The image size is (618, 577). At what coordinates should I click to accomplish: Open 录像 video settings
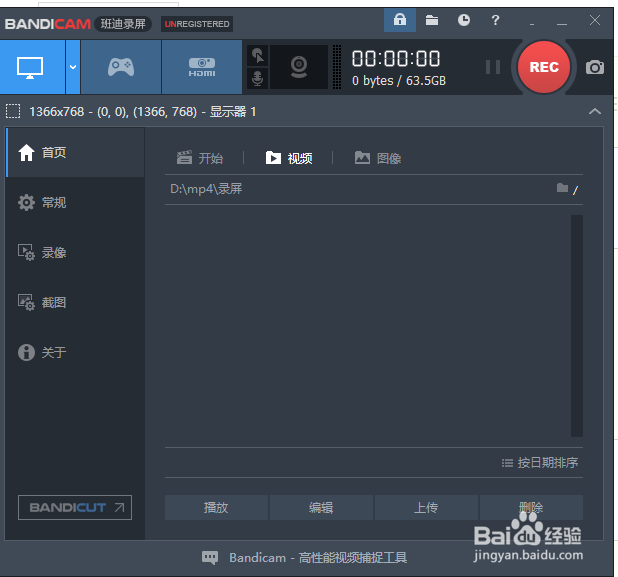[75, 252]
